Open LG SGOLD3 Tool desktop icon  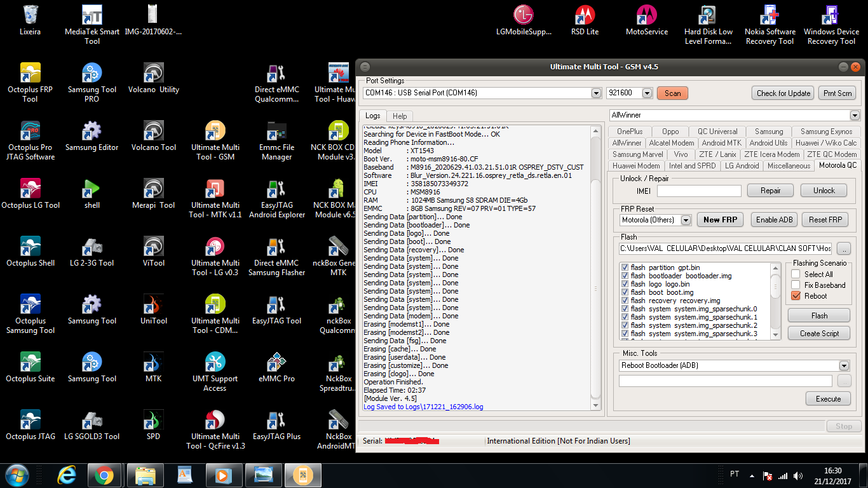pos(92,425)
